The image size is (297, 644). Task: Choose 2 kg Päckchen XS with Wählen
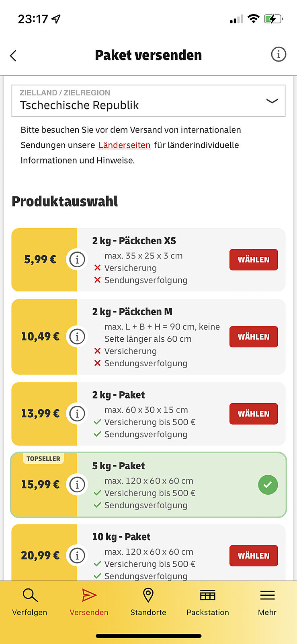[254, 260]
